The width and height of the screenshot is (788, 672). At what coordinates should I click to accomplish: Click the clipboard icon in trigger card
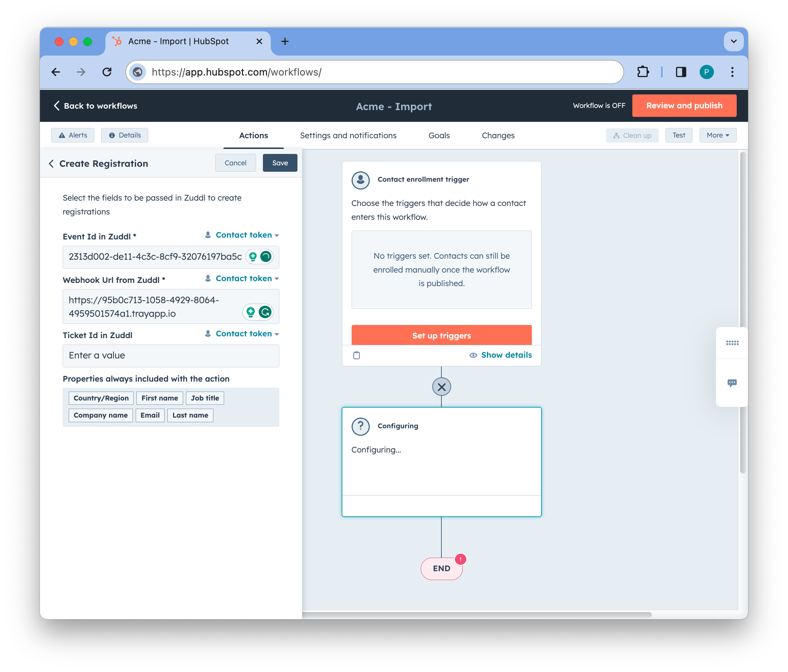click(356, 355)
